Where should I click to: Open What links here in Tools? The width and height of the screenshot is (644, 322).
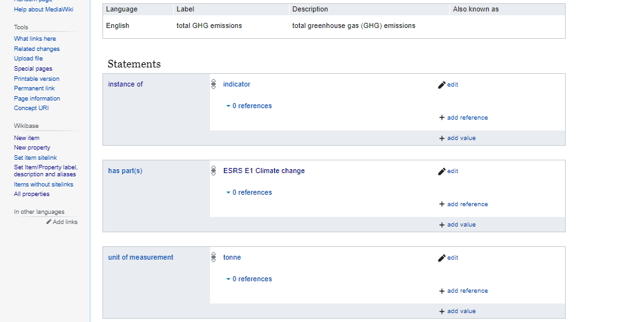pos(35,39)
